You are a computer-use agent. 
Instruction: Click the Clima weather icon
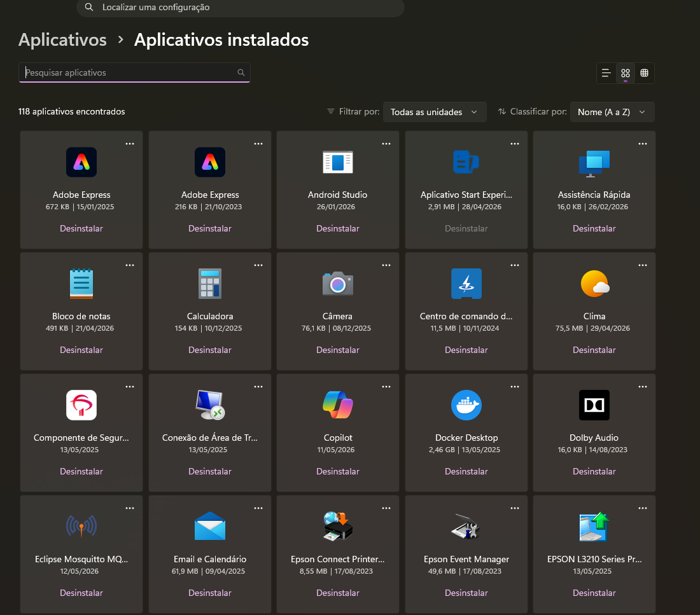click(x=594, y=284)
